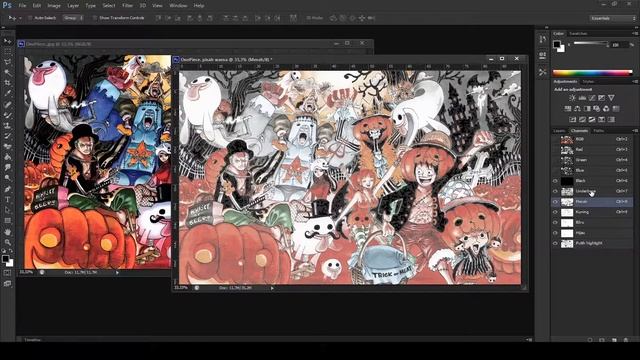Select the Red channel thumbnail row
The image size is (640, 360).
593,149
